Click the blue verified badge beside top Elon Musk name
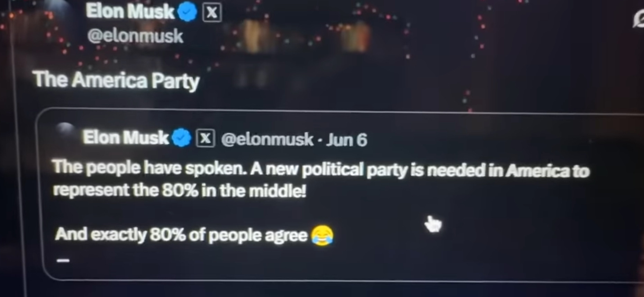 187,12
